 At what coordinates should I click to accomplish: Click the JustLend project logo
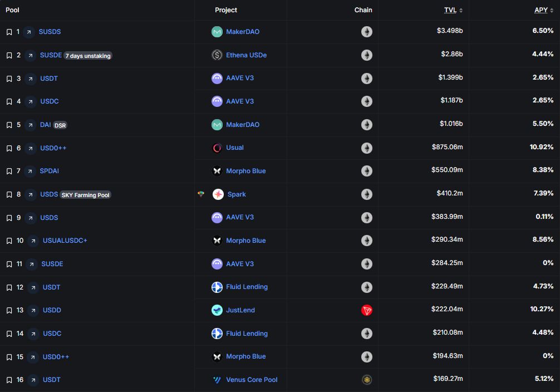click(x=217, y=310)
